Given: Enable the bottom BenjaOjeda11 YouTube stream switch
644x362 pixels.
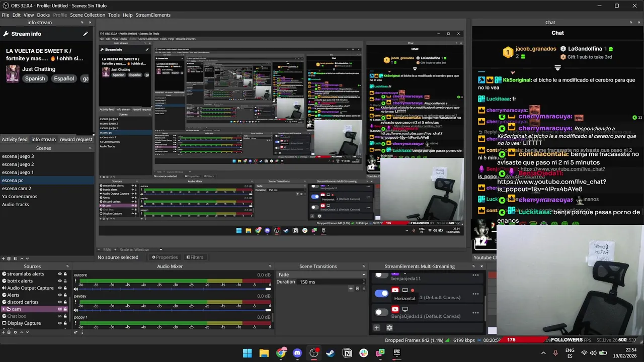Looking at the screenshot, I should coord(382,312).
